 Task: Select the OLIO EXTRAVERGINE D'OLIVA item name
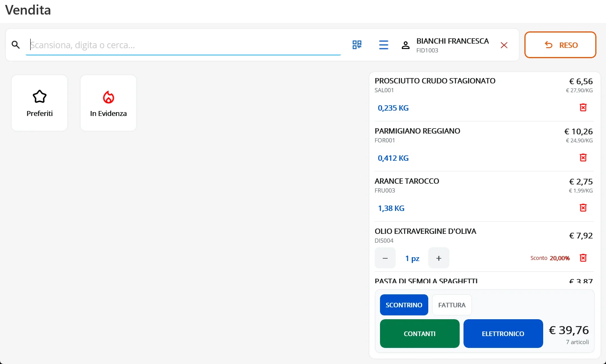425,231
